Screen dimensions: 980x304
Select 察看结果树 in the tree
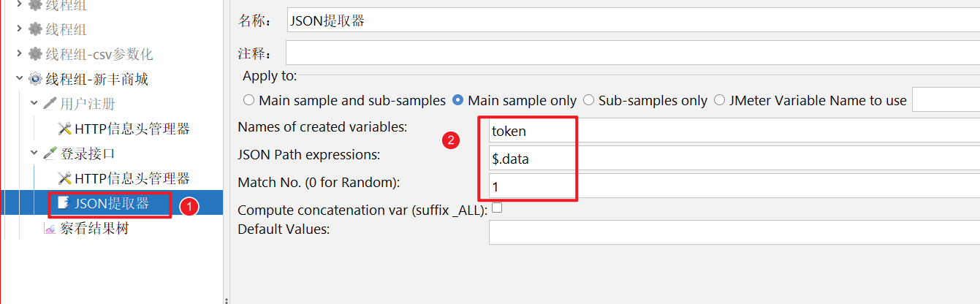click(x=94, y=229)
